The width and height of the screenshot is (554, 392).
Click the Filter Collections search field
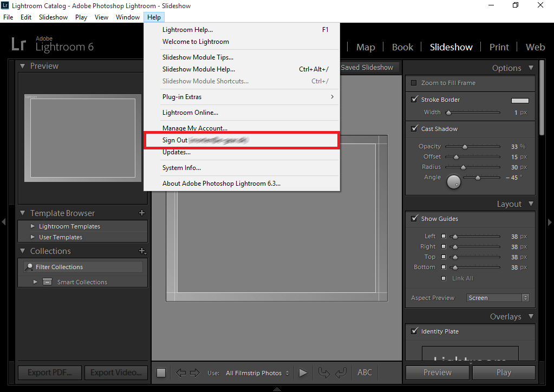[83, 267]
